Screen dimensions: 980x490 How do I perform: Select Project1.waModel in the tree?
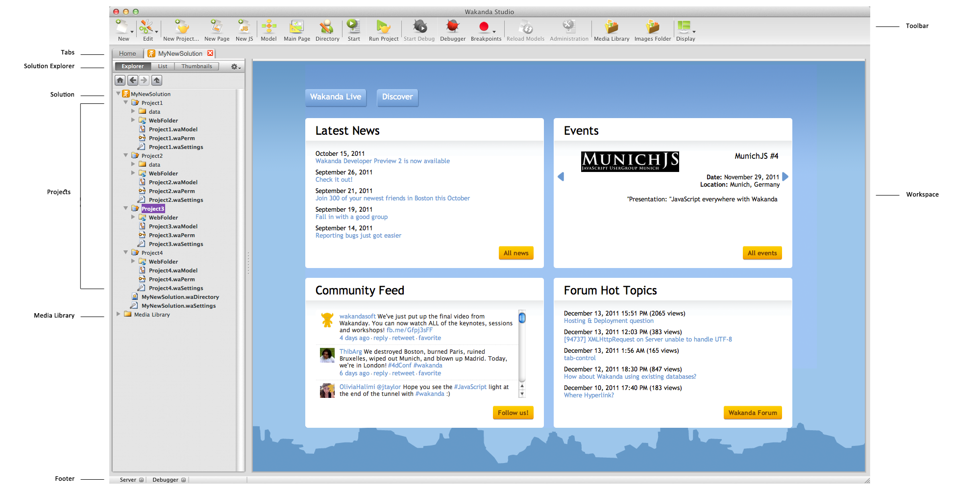pos(173,129)
